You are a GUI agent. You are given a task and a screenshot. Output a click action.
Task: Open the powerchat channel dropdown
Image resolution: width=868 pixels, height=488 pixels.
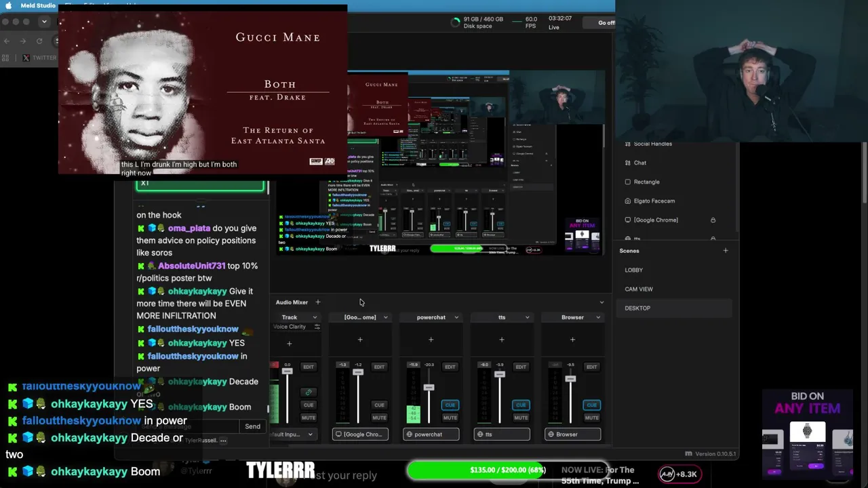[x=456, y=317]
